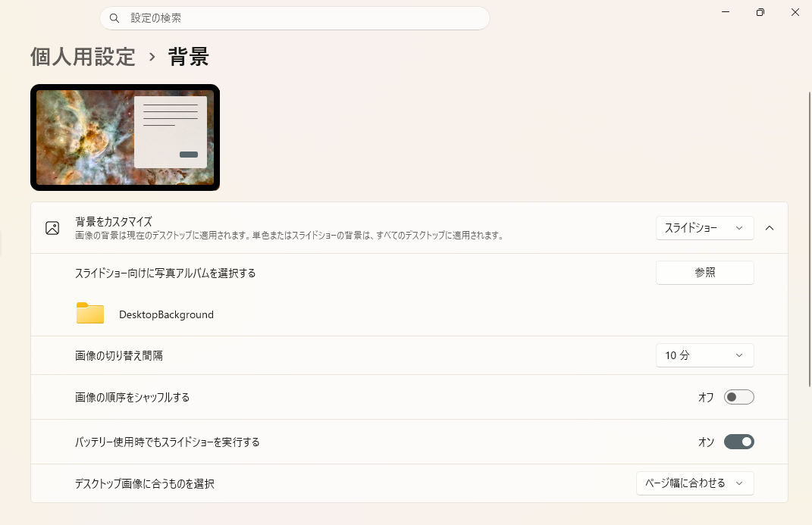
Task: Open the ページ幅に合わせる fit dropdown
Action: coord(695,483)
